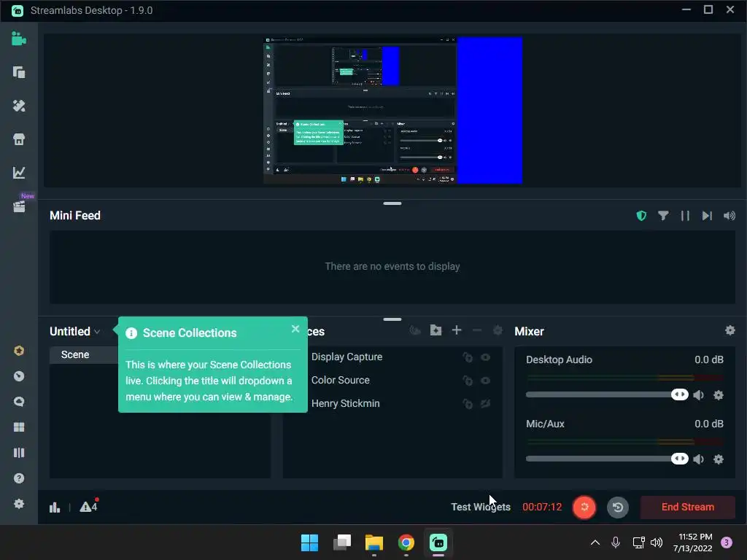Click the replay buffer button
Viewport: 747px width, 560px height.
click(x=617, y=507)
